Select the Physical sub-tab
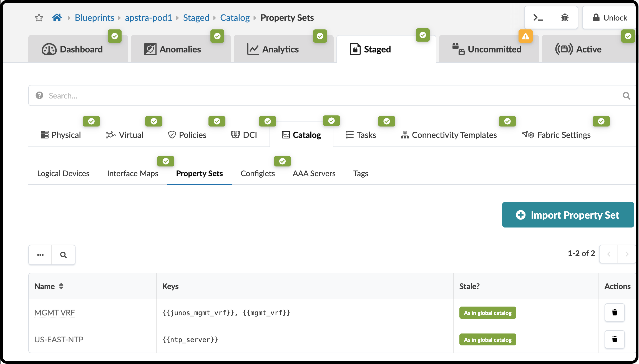Viewport: 639px width, 364px height. point(61,135)
